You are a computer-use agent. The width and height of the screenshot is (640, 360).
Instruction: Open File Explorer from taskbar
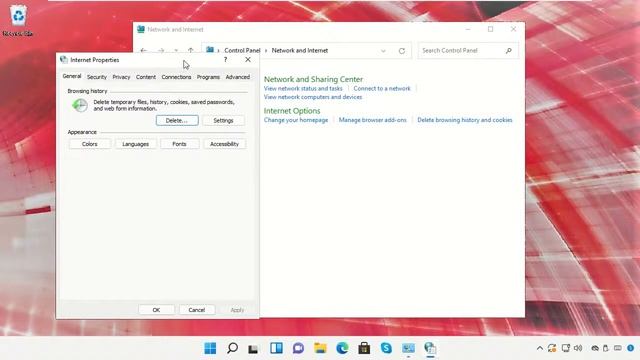click(x=320, y=348)
